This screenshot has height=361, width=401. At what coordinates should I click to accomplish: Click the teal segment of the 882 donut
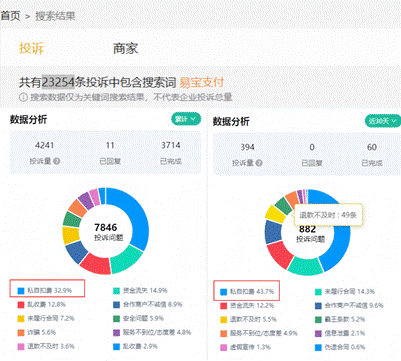pyautogui.click(x=306, y=267)
